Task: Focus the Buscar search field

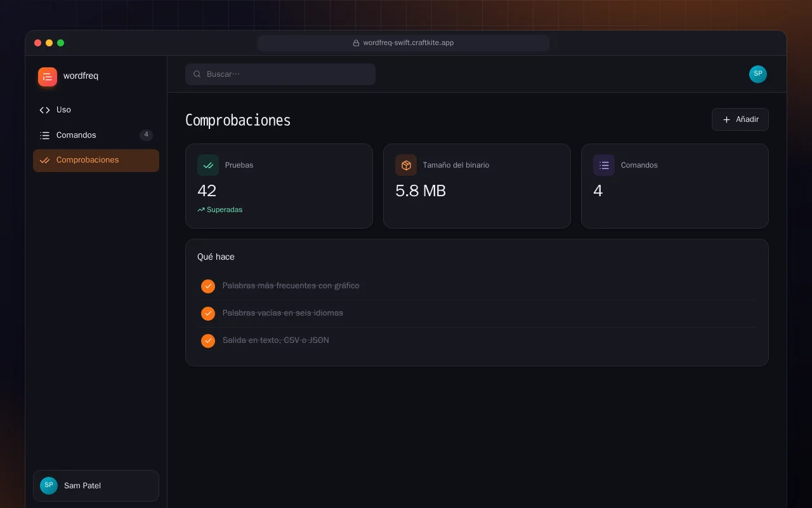Action: [x=280, y=74]
